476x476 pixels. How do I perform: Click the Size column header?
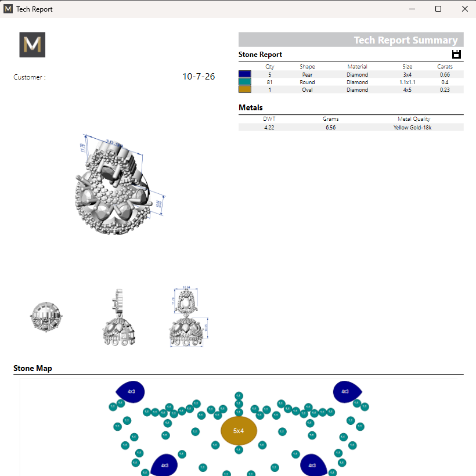pos(408,67)
